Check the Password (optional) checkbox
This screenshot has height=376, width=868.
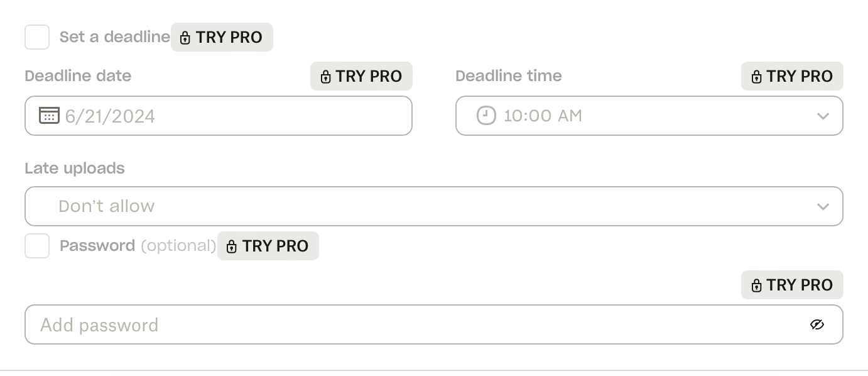37,246
